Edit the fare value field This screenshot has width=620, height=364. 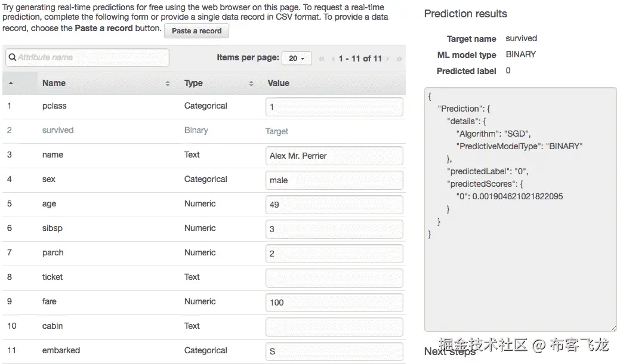334,303
